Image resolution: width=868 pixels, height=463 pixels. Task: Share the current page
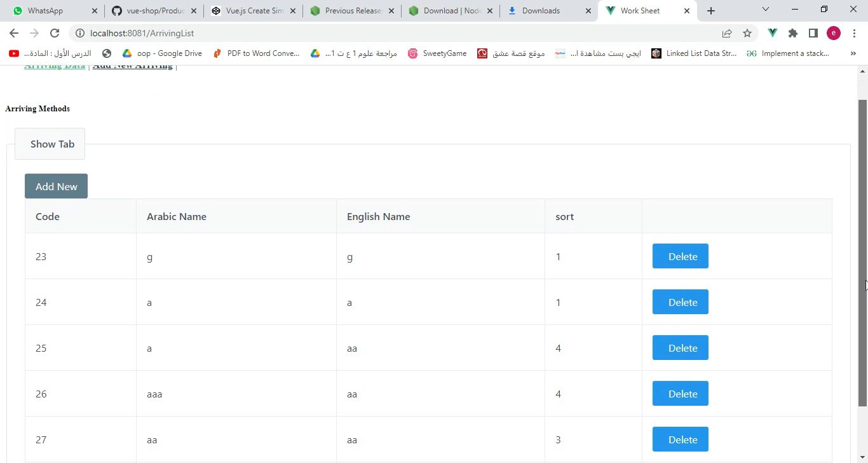726,33
